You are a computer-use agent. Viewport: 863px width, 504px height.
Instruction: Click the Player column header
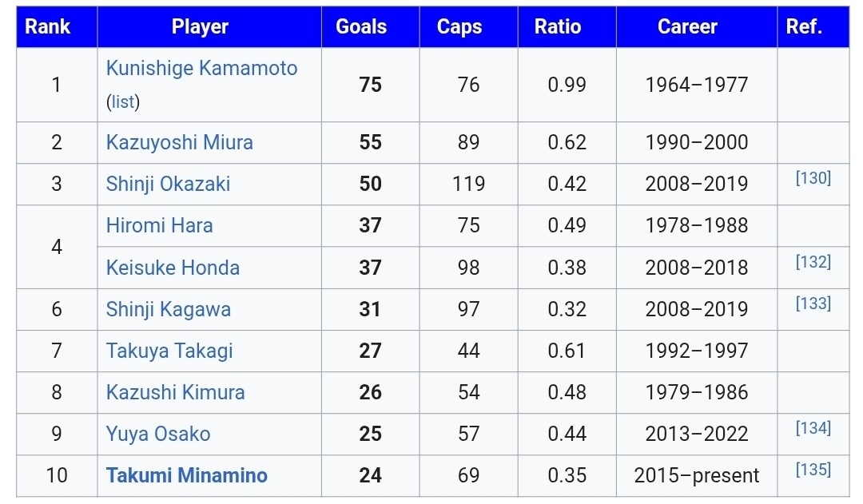(x=200, y=26)
